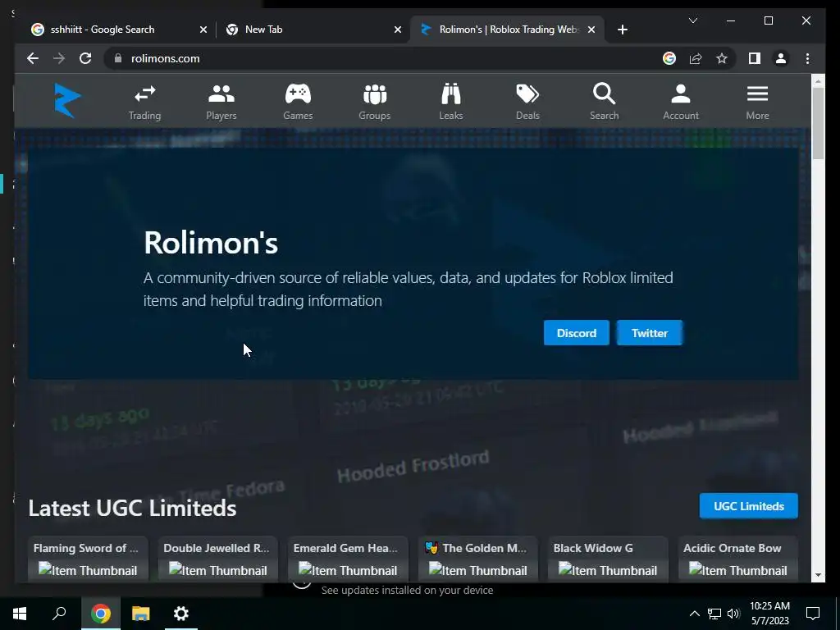This screenshot has height=630, width=840.
Task: Open the Account menu
Action: coord(681,102)
